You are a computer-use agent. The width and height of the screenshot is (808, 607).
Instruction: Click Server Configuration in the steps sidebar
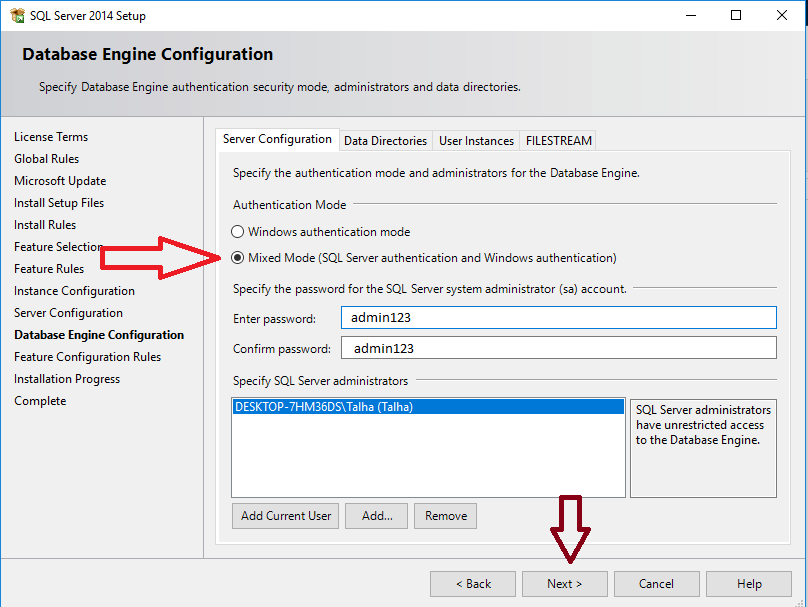pyautogui.click(x=69, y=313)
